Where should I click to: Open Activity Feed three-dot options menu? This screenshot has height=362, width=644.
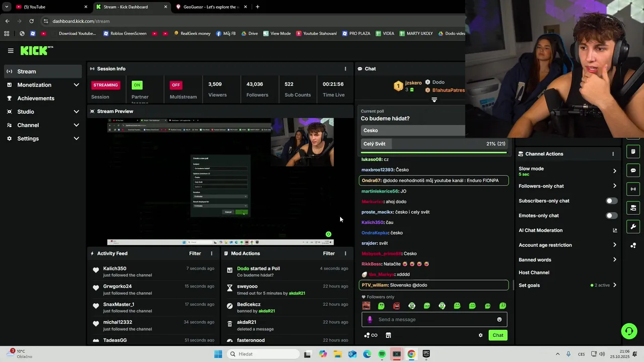(x=211, y=253)
